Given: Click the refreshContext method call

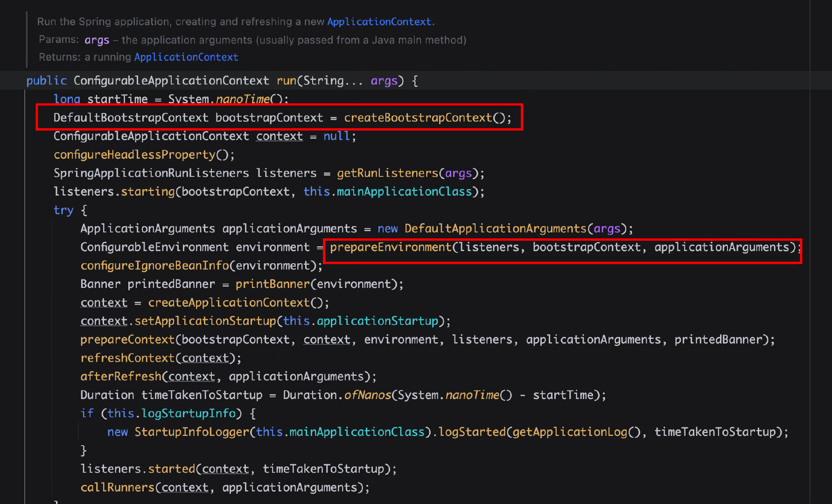Looking at the screenshot, I should click(x=127, y=358).
